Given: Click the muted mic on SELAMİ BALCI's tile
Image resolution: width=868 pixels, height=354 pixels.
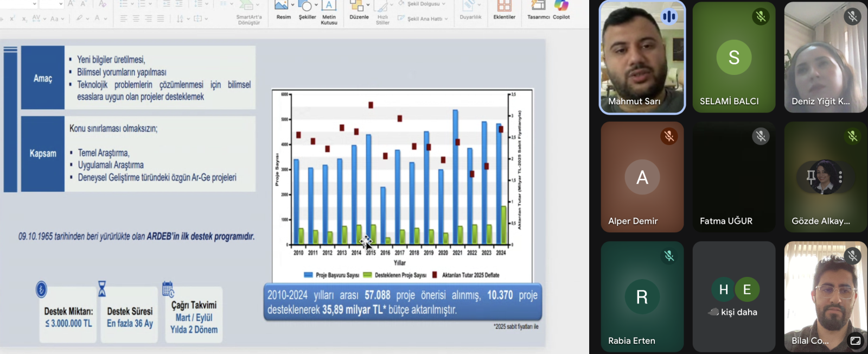Looking at the screenshot, I should pyautogui.click(x=761, y=17).
